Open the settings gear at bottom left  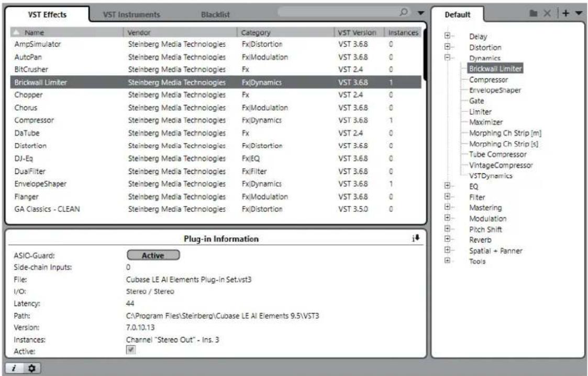(x=32, y=368)
